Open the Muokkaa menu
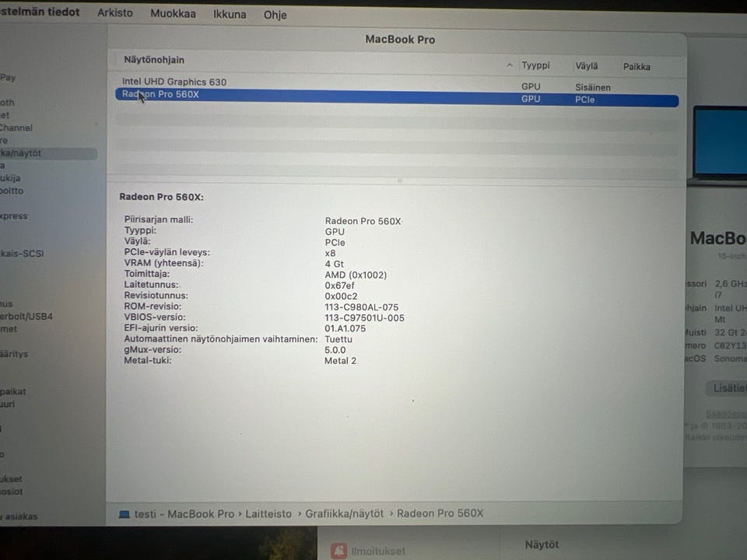This screenshot has width=747, height=560. coord(173,13)
